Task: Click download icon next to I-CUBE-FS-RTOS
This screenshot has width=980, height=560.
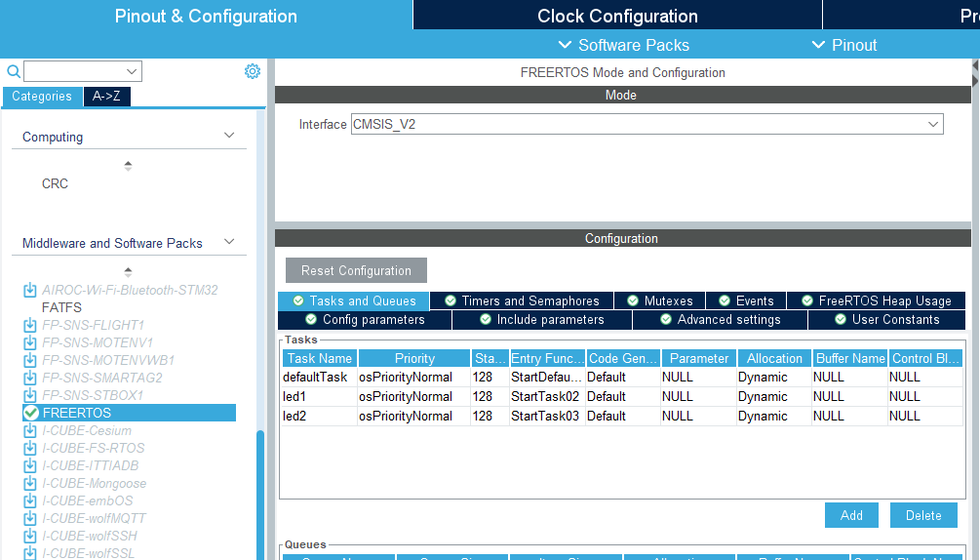Action: coord(30,448)
